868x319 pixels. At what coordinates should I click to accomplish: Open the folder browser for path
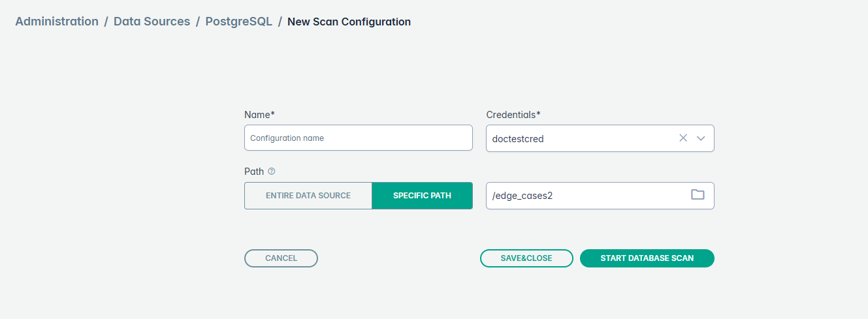coord(698,195)
